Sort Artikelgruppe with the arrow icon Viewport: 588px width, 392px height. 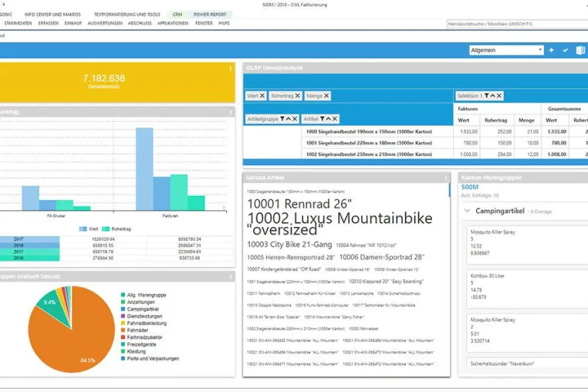tap(289, 119)
